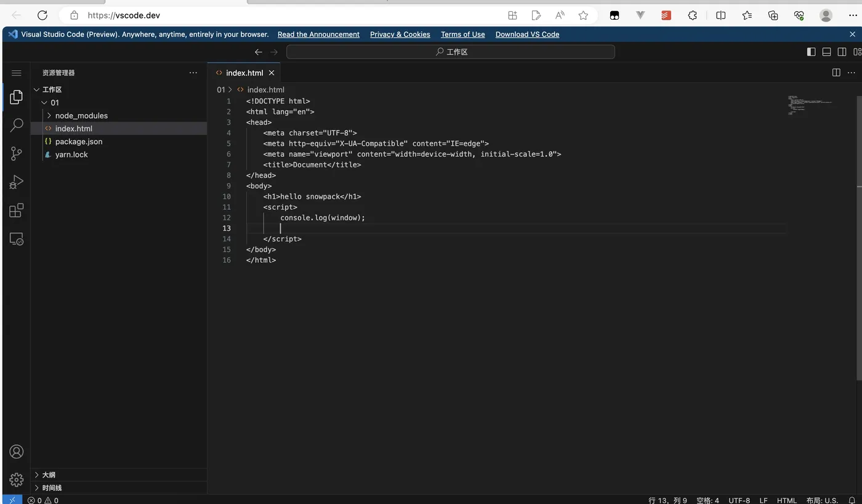Open the Accounts menu icon
This screenshot has height=504, width=862.
(17, 452)
